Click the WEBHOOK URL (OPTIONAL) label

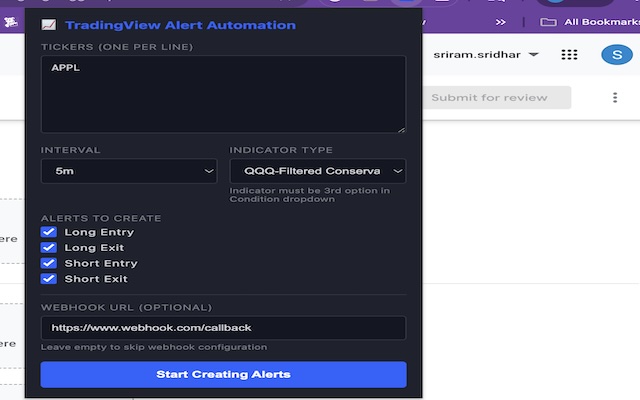pyautogui.click(x=126, y=307)
